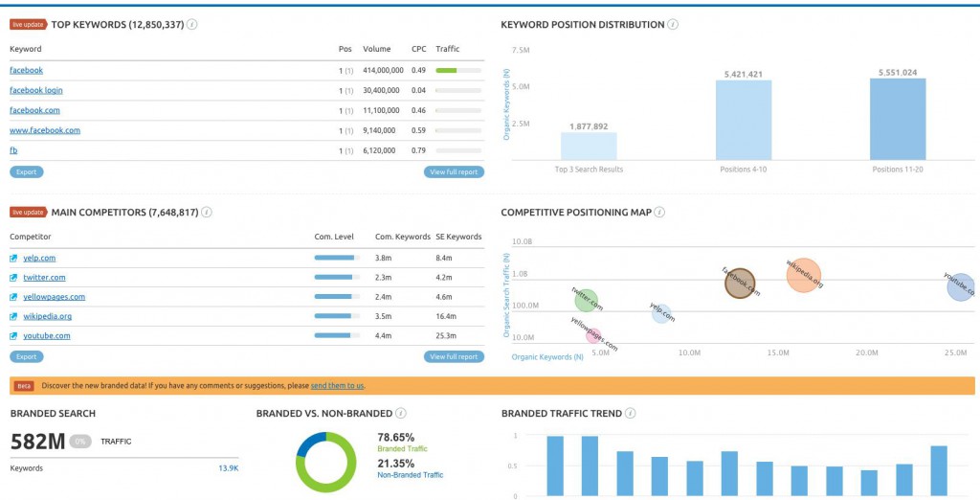Open info icon next to Main Competitors
Screen dimensions: 980x500
(207, 212)
